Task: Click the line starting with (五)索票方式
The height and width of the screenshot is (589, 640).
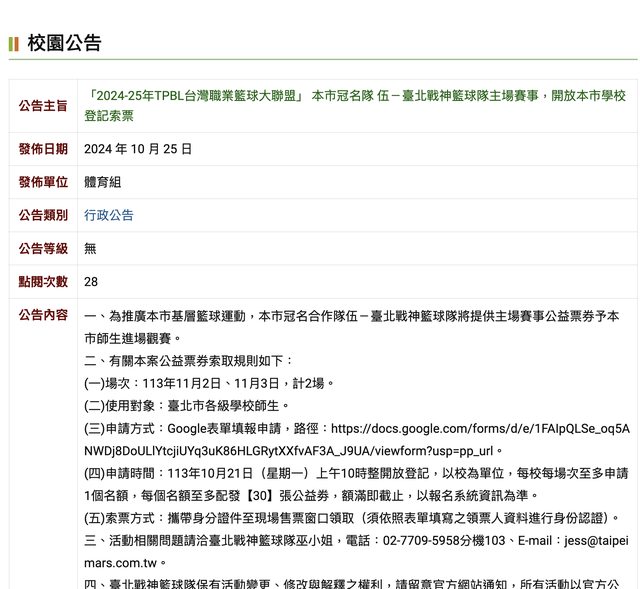Action: (356, 518)
